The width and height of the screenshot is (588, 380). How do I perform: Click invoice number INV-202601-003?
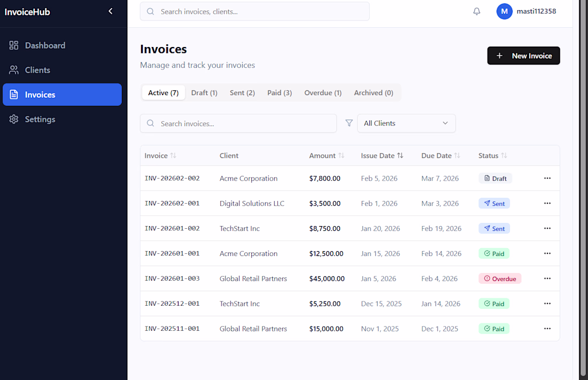coord(172,278)
